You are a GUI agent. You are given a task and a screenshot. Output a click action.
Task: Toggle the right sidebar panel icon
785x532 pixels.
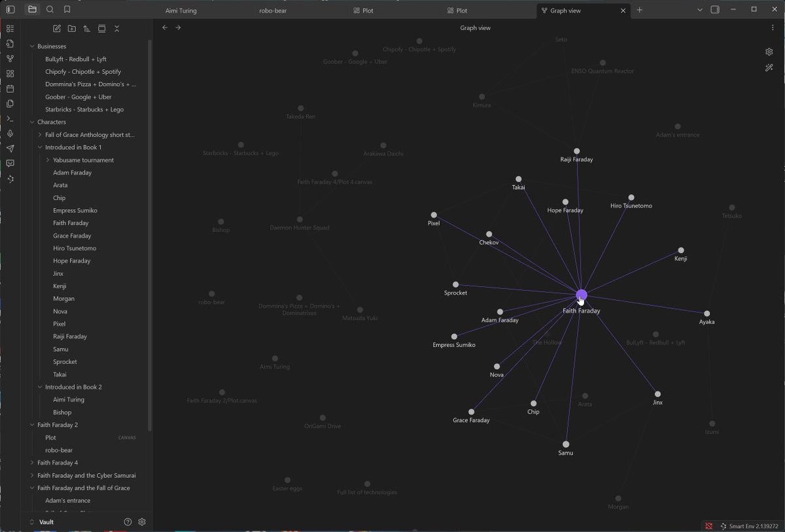point(715,10)
